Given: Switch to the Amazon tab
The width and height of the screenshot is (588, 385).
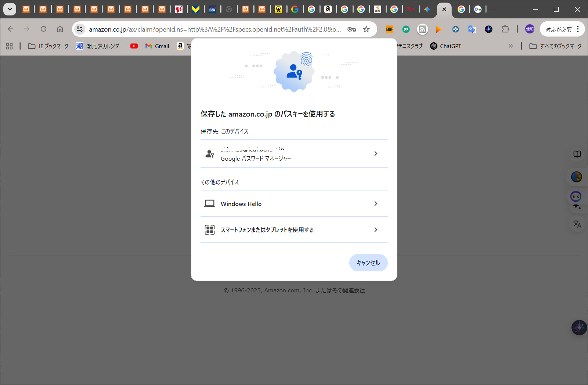Looking at the screenshot, I should [x=328, y=9].
